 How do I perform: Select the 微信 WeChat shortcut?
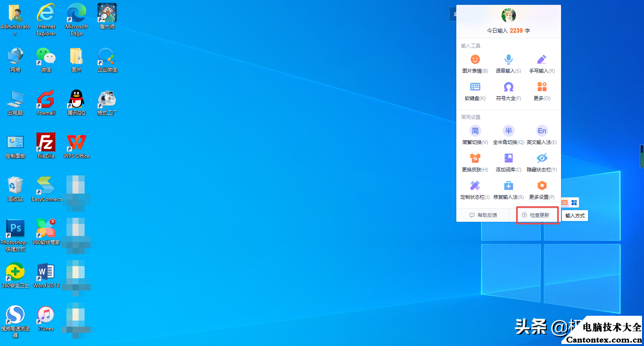46,60
